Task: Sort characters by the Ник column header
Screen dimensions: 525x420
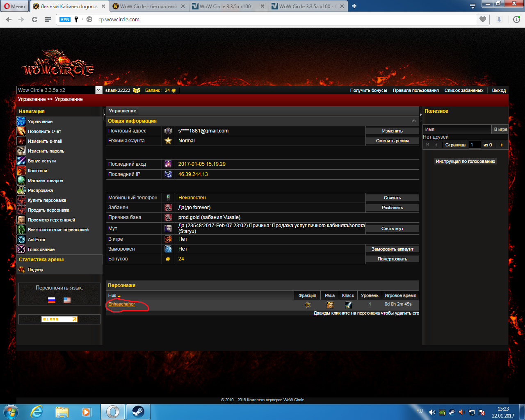Action: pos(112,295)
